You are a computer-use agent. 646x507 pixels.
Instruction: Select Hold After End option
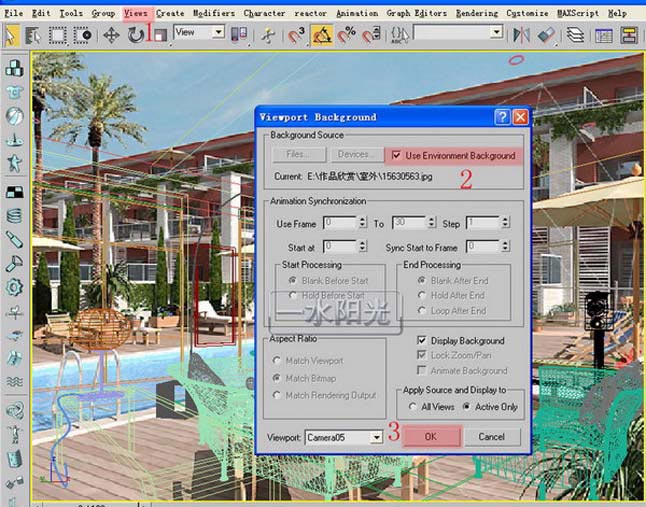pyautogui.click(x=421, y=295)
